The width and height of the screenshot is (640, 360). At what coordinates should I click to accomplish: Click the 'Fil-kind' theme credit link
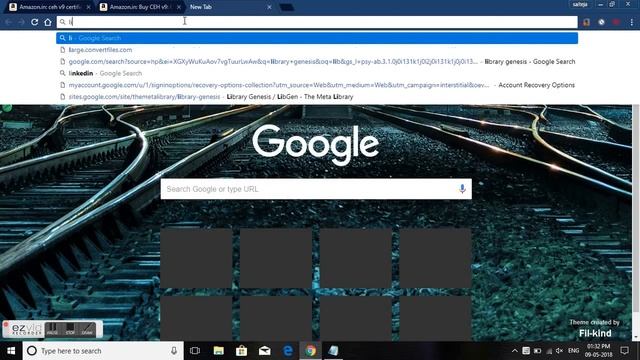coord(595,333)
